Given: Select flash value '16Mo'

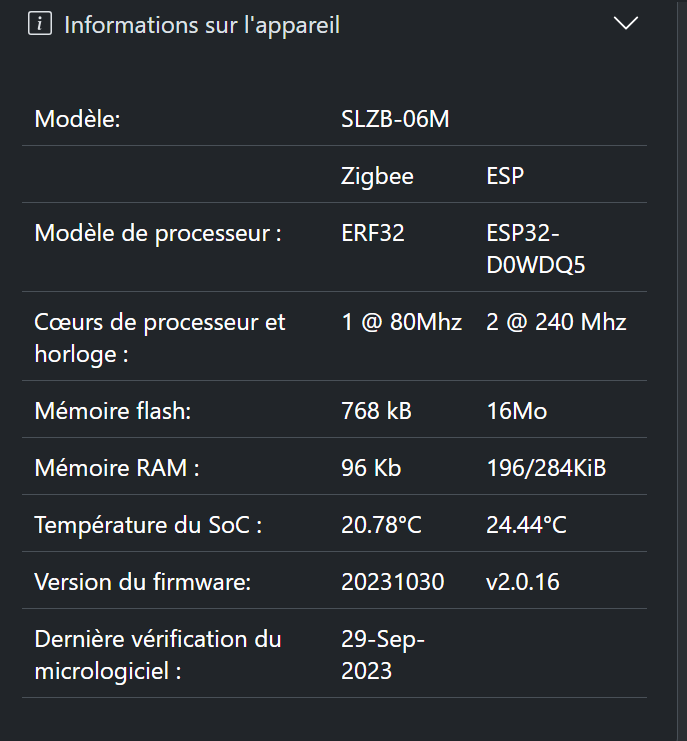Looking at the screenshot, I should (516, 411).
